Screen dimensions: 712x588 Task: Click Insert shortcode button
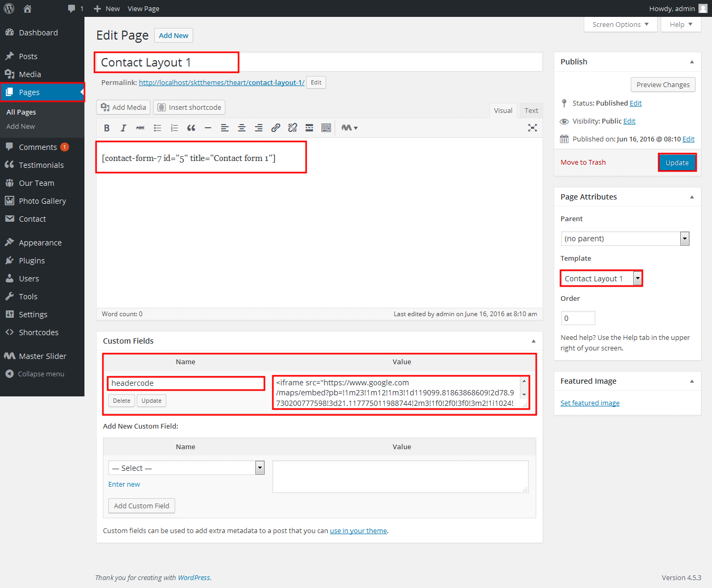[x=189, y=107]
